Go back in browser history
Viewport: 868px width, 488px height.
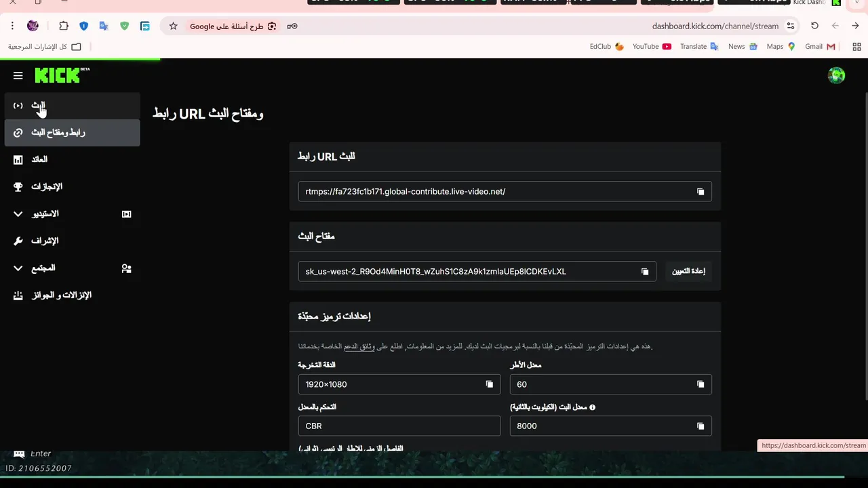pos(856,26)
